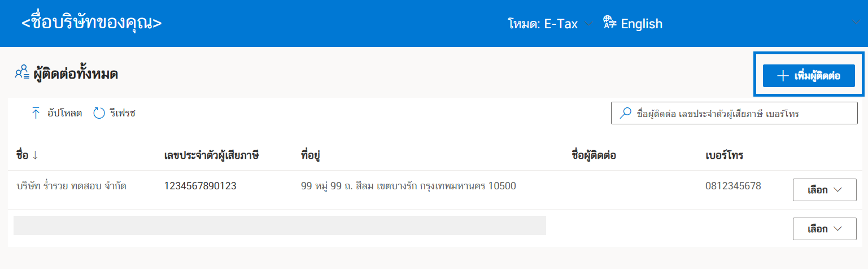
Task: Open the โหมด: E-Tax mode dropdown
Action: 549,23
